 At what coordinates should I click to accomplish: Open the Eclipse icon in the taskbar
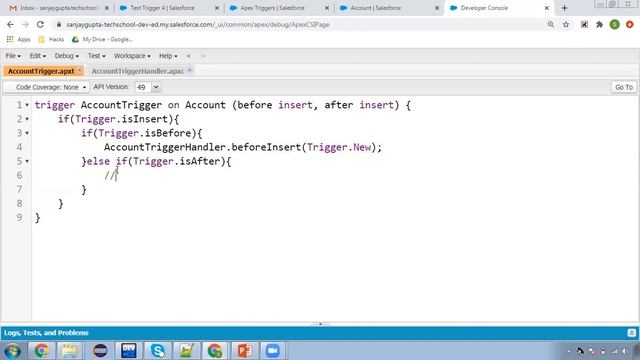(100, 351)
